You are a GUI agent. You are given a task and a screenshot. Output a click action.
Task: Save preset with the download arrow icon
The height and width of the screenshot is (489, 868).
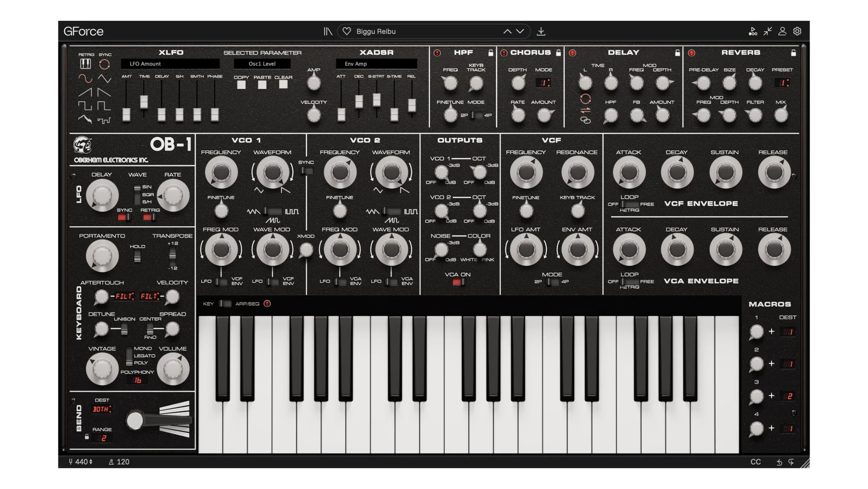tap(541, 31)
